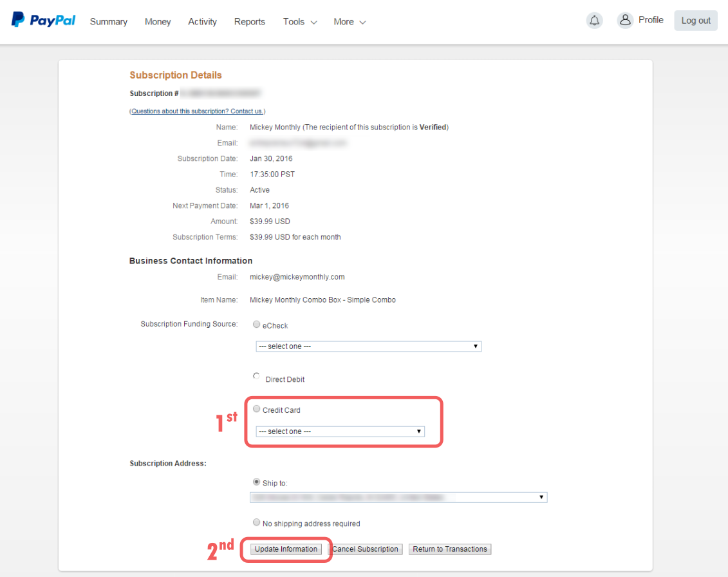Click the 'Business Contact Information' heading
Image resolution: width=728 pixels, height=577 pixels.
tap(191, 261)
